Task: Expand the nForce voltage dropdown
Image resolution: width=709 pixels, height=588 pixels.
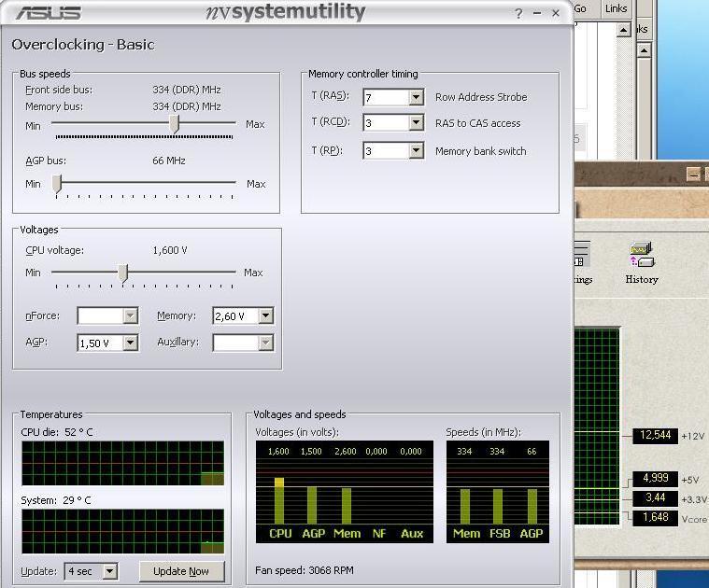Action: pos(130,315)
